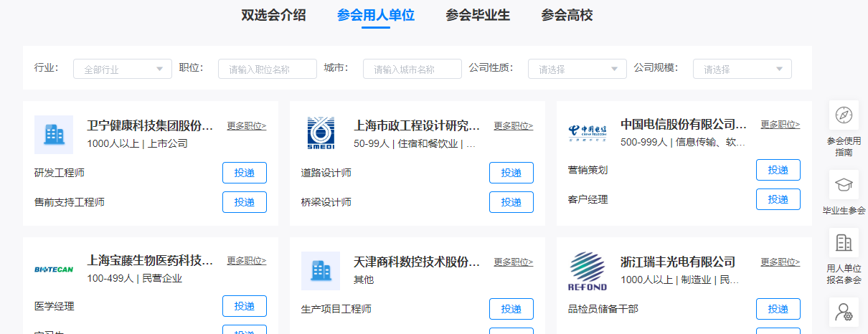Select the 客户经理 job title

pos(588,199)
